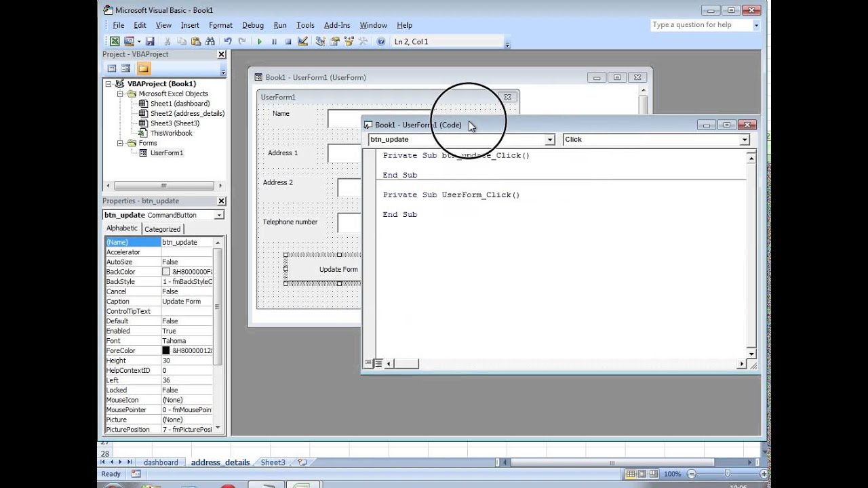Open Visual Basic Help icon

(x=381, y=41)
